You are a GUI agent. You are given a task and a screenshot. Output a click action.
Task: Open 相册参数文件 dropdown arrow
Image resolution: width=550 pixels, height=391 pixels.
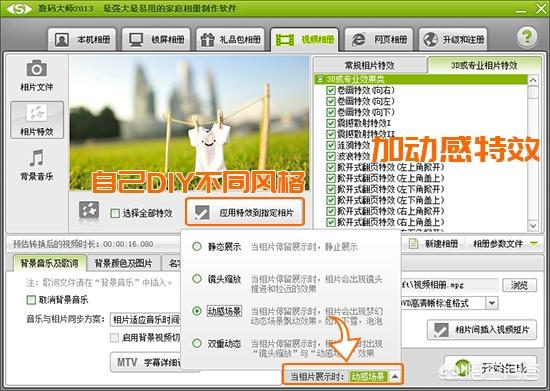(534, 243)
